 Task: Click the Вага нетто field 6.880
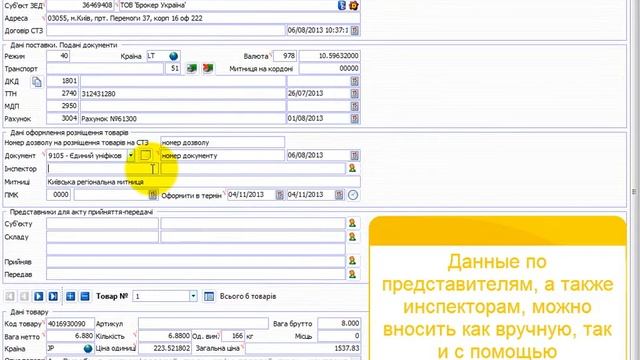click(70, 336)
